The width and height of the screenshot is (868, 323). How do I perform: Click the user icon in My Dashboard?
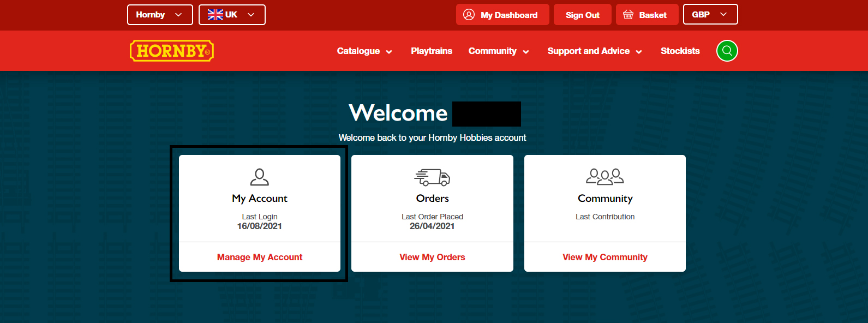[x=469, y=15]
